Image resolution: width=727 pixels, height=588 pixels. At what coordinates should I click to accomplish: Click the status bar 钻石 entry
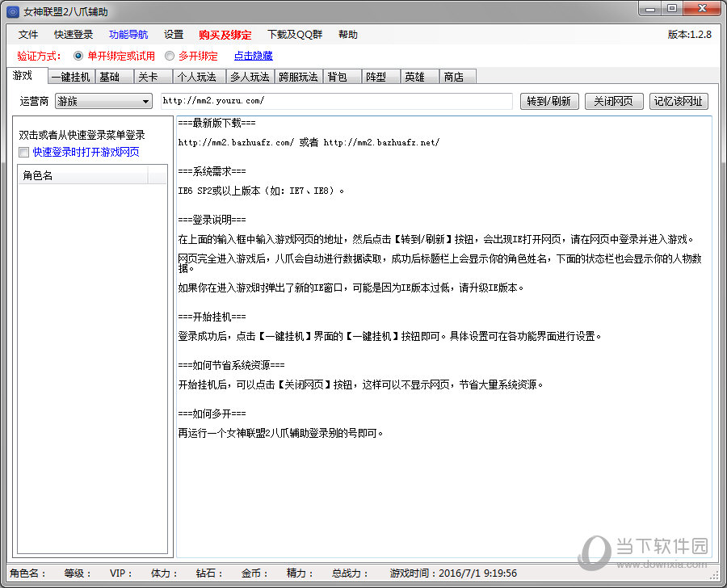click(x=209, y=573)
